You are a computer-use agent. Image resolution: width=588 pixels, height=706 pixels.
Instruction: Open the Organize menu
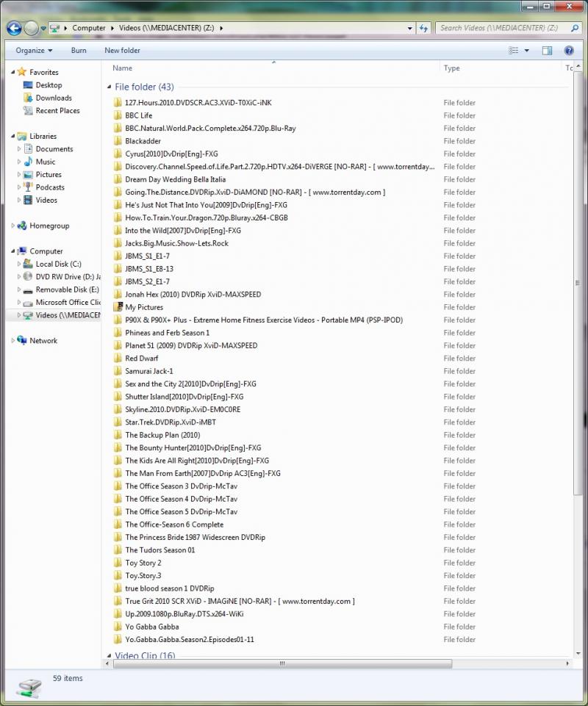(34, 51)
